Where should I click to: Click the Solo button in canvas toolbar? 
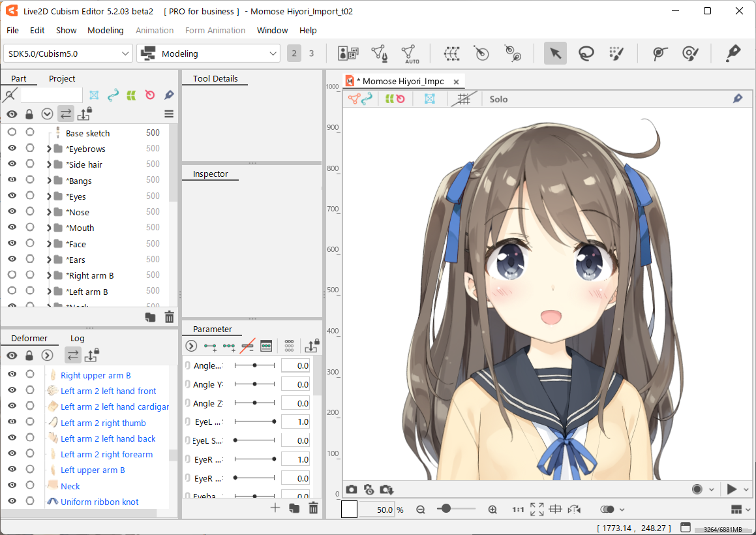(498, 99)
